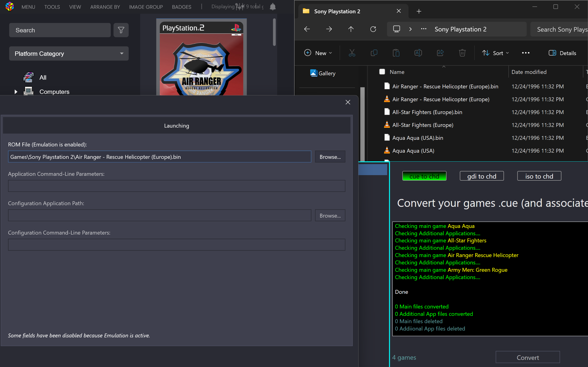The height and width of the screenshot is (367, 588).
Task: Open the VIEW menu
Action: [x=75, y=7]
